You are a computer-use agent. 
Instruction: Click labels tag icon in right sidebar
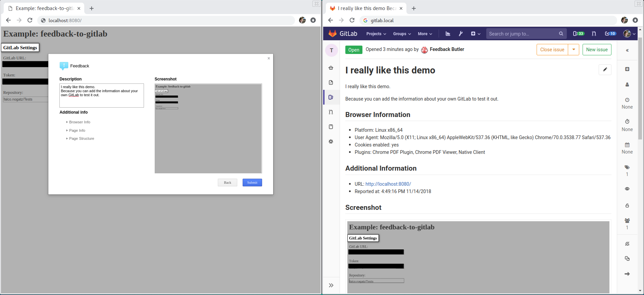coord(627,167)
